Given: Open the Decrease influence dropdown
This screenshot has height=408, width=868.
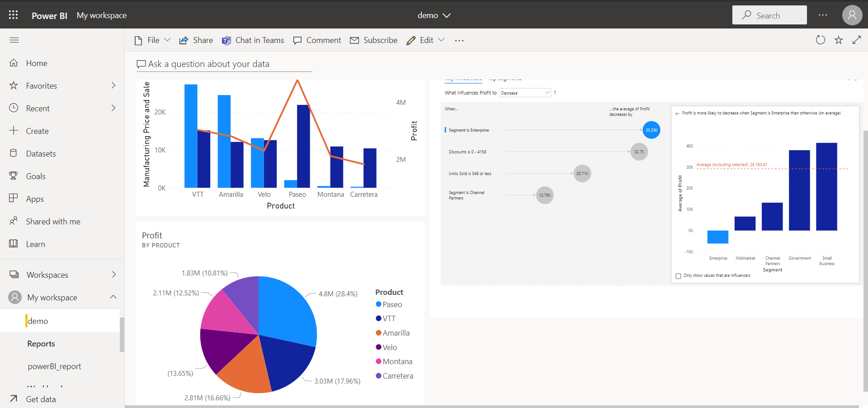Looking at the screenshot, I should (525, 93).
